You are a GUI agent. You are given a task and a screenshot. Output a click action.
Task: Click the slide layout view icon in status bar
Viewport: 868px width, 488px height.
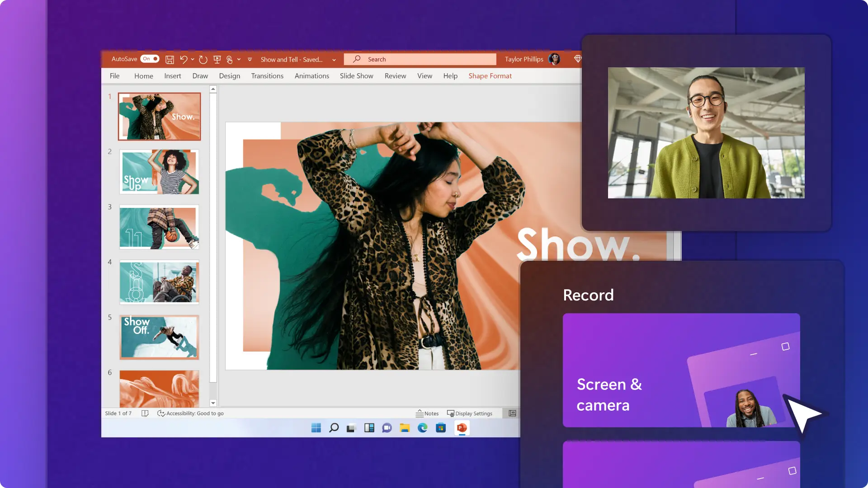click(511, 413)
